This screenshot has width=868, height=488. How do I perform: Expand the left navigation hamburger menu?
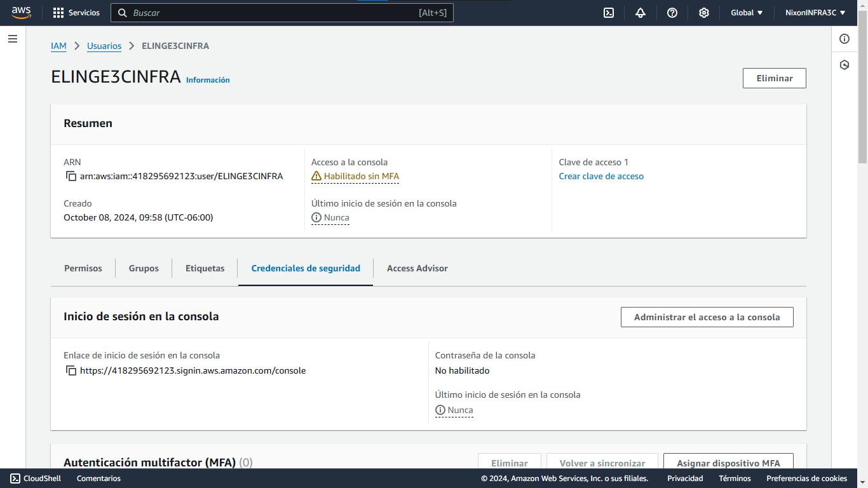point(13,39)
